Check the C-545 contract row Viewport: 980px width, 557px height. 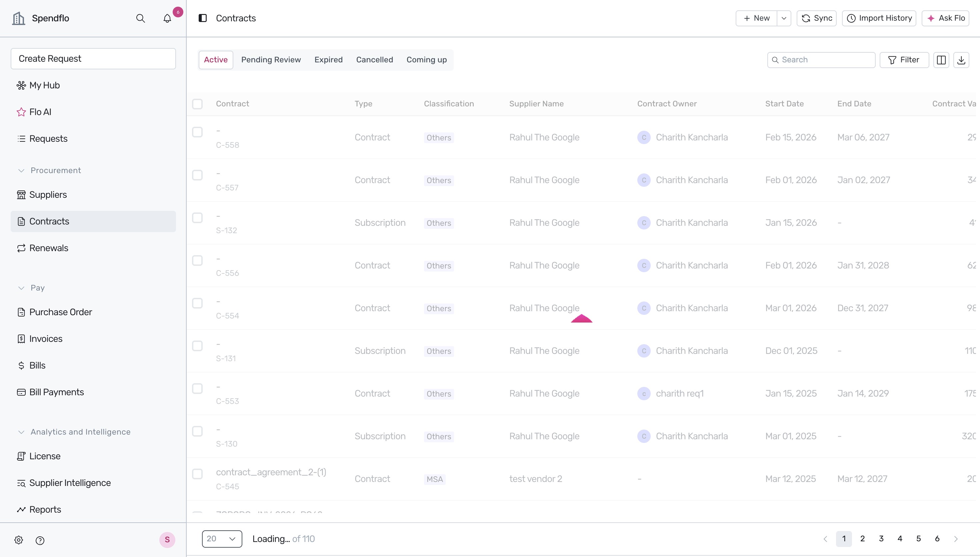coord(197,474)
